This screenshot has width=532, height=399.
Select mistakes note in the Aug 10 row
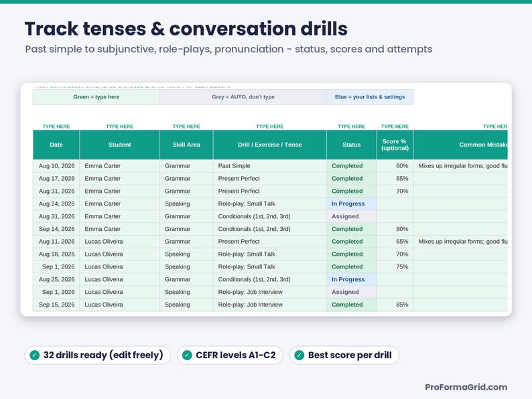click(x=461, y=166)
